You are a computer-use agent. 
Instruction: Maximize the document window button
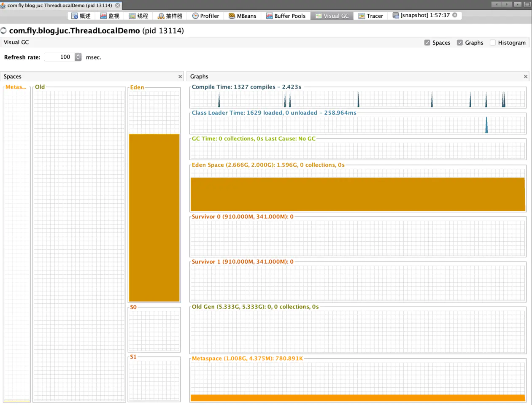(527, 5)
